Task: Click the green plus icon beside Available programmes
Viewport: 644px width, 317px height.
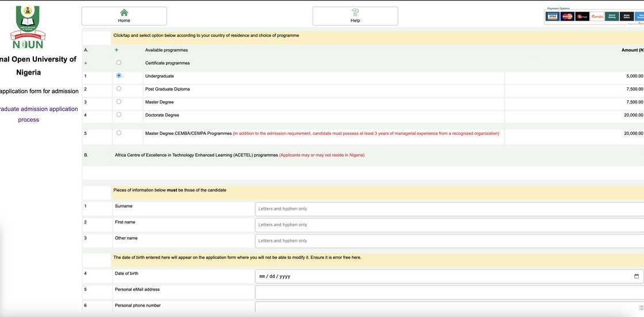Action: click(117, 50)
